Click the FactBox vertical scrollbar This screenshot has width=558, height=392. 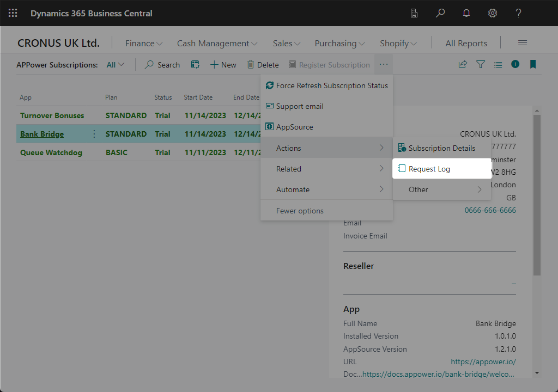537,196
